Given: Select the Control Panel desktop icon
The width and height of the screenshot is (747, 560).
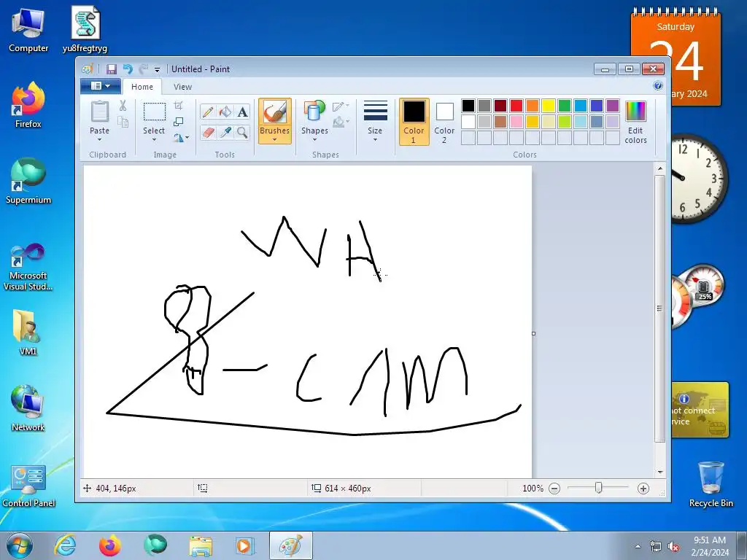Looking at the screenshot, I should coord(28,486).
